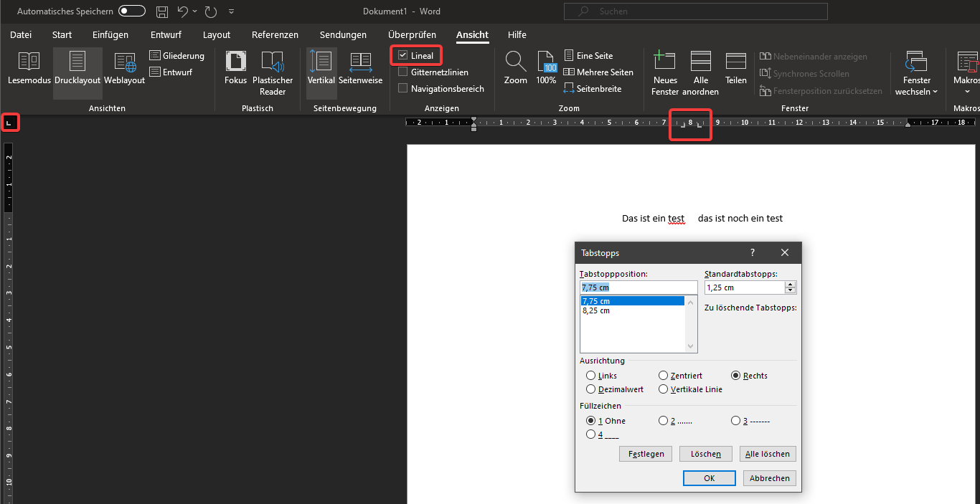Enable Gitternetzlinien checkbox
The height and width of the screenshot is (504, 980).
click(403, 72)
